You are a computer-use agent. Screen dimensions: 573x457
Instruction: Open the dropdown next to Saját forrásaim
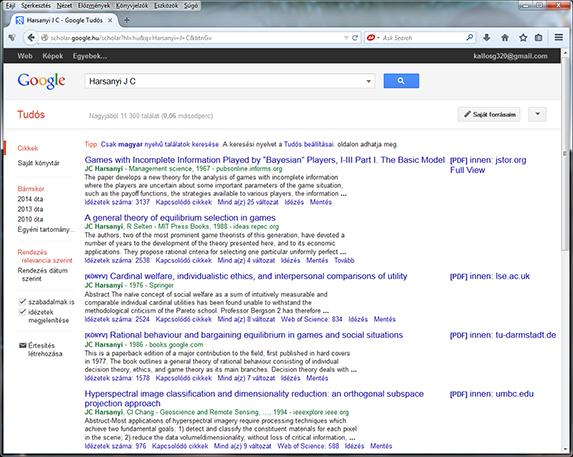(537, 114)
